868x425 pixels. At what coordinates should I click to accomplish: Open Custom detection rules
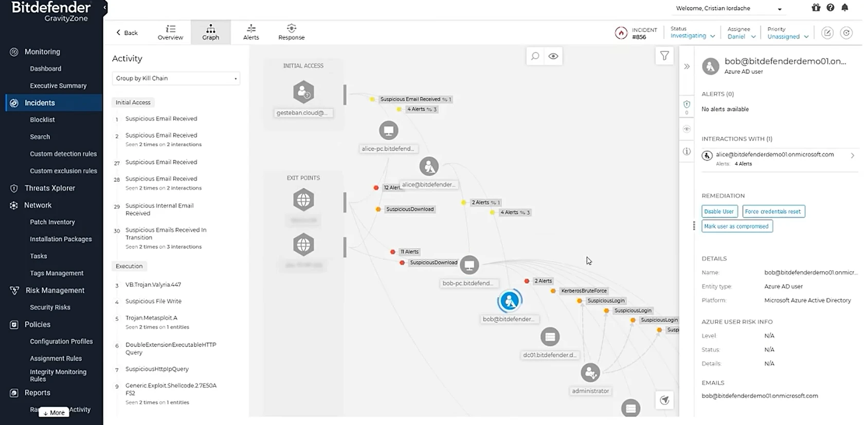[x=63, y=154]
